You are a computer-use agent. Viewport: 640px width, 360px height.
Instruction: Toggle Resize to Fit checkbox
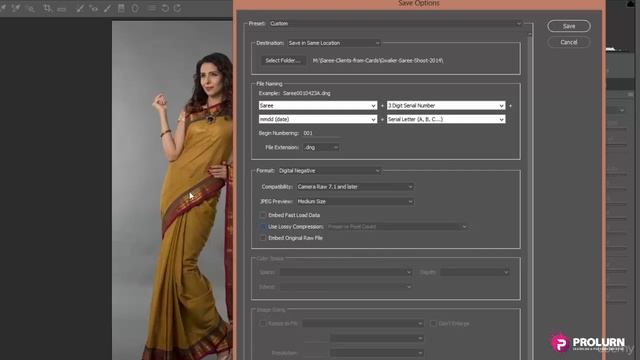tap(263, 324)
